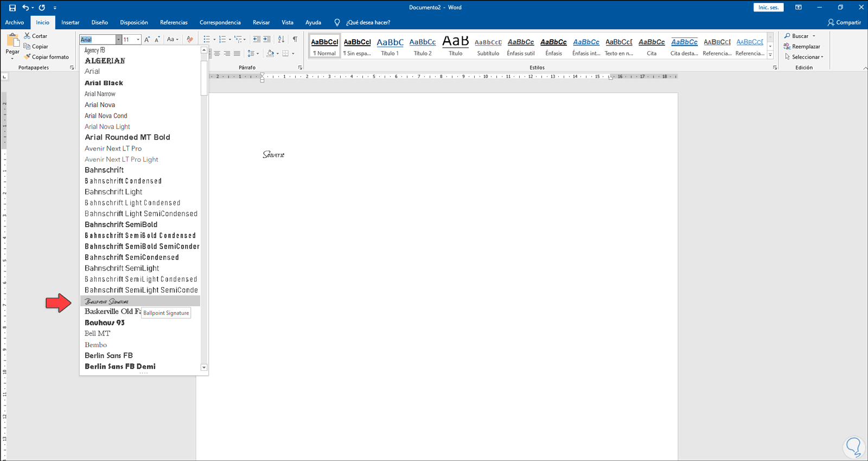Apply the Título 1 style
The height and width of the screenshot is (461, 868).
390,46
